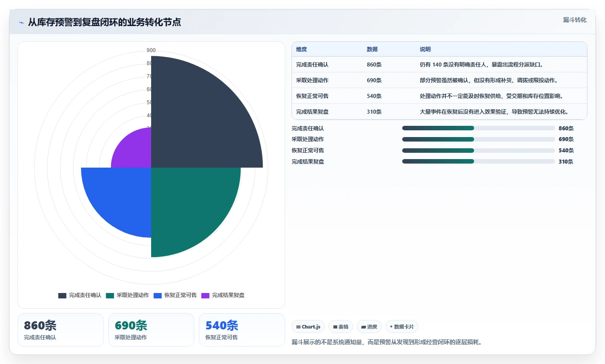Click the lightning icon beside the title
The width and height of the screenshot is (605, 364).
tap(21, 22)
